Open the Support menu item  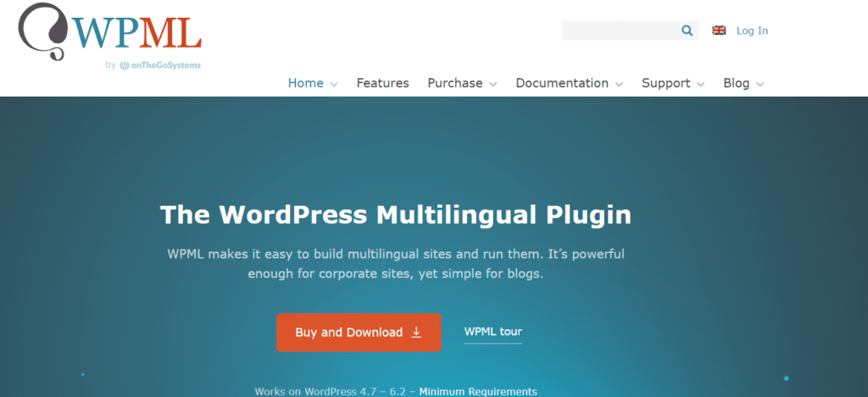666,84
